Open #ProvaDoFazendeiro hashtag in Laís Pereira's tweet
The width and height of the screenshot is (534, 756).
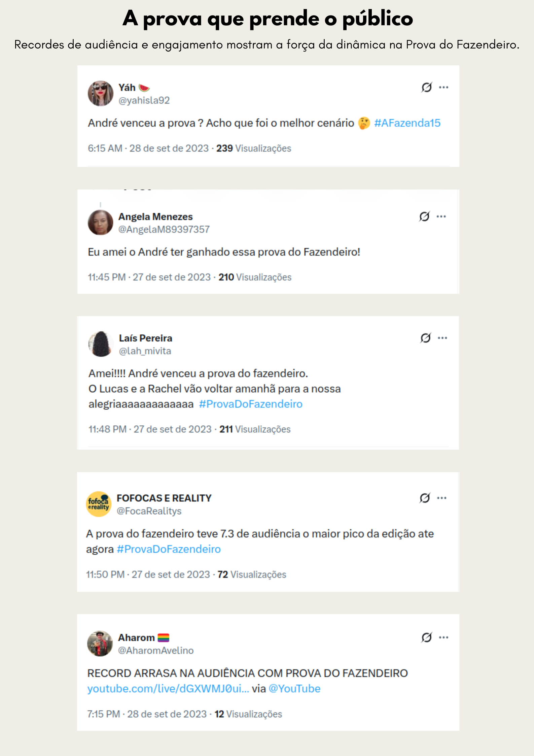[251, 404]
